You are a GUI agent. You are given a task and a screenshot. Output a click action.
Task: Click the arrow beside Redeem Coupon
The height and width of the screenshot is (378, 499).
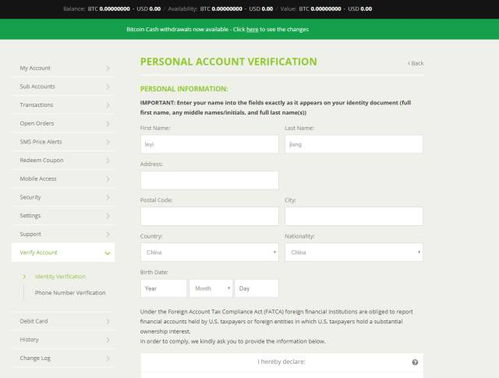pos(108,160)
